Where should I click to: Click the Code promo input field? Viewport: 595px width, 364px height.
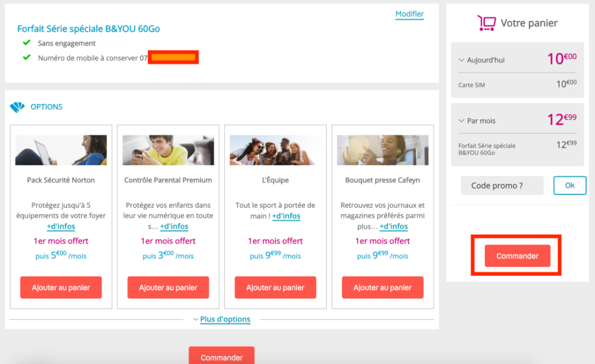pos(502,186)
